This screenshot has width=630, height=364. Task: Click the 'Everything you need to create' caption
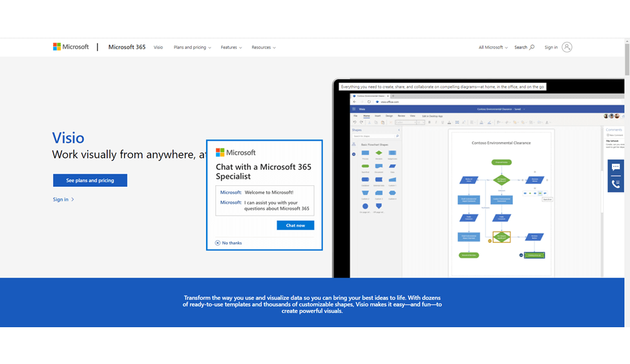point(443,86)
